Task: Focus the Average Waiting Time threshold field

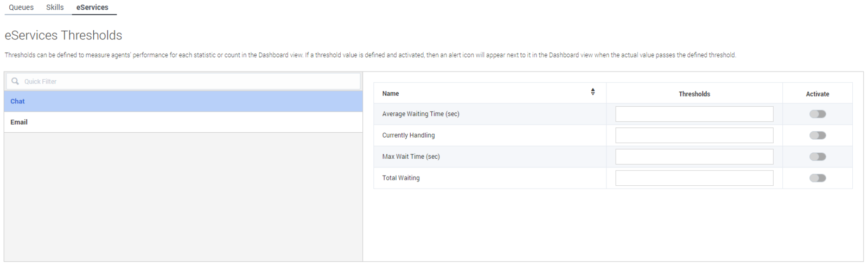Action: click(694, 114)
